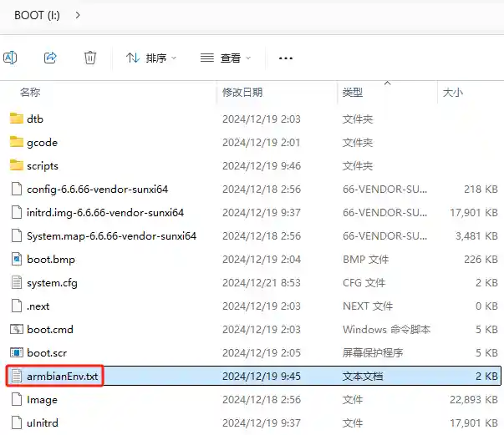This screenshot has width=504, height=435.
Task: Select the initrd.img-6.6.66-vendor-sunxi64 file icon
Action: pos(17,212)
